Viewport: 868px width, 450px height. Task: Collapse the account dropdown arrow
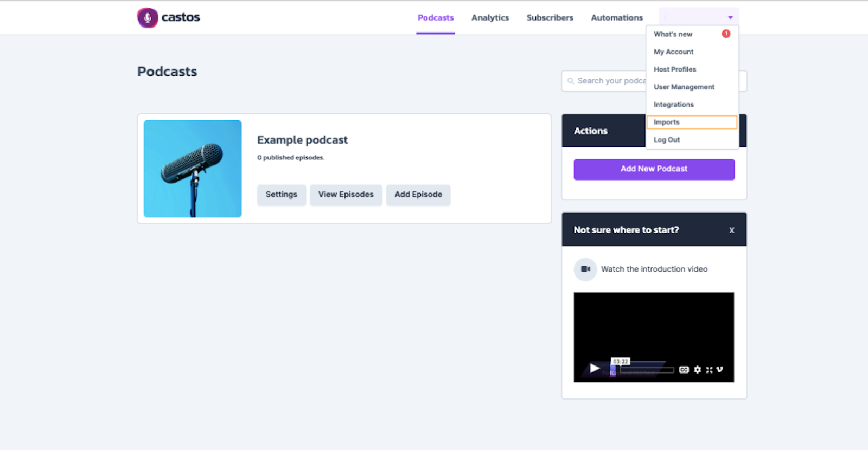pos(730,18)
